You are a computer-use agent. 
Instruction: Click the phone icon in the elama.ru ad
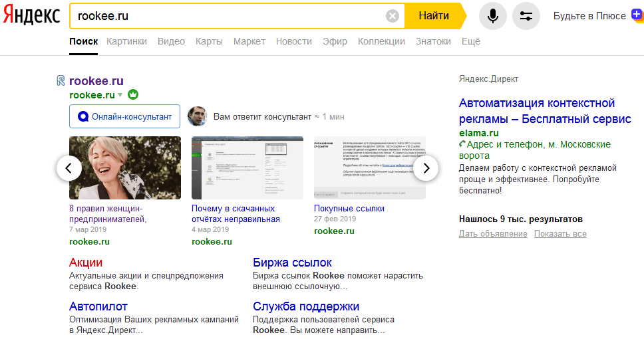[462, 144]
